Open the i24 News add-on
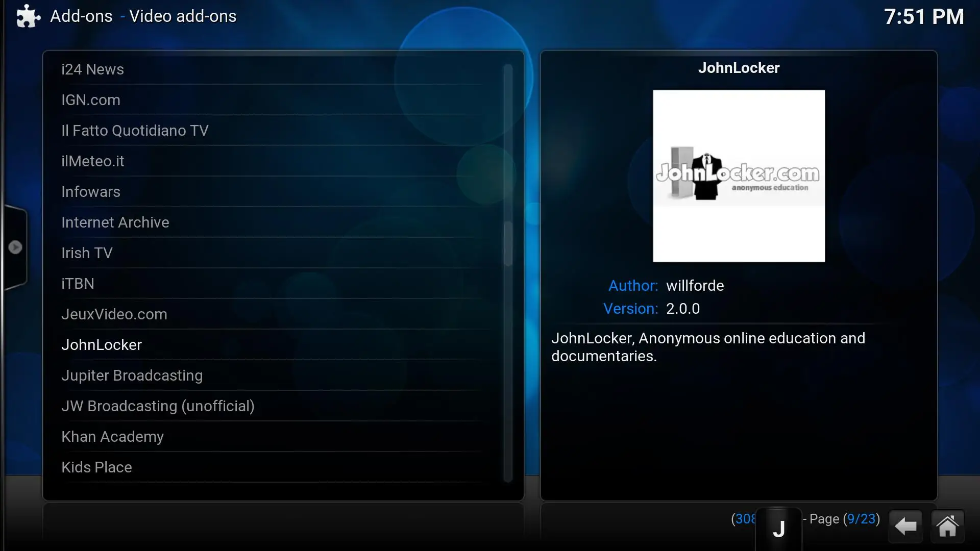Screen dimensions: 980x551 (x=271, y=69)
